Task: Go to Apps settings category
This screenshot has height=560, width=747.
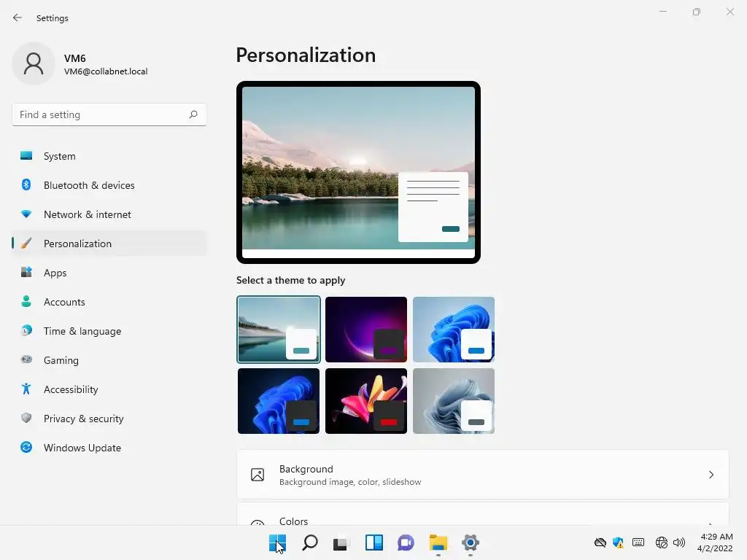Action: [x=109, y=273]
